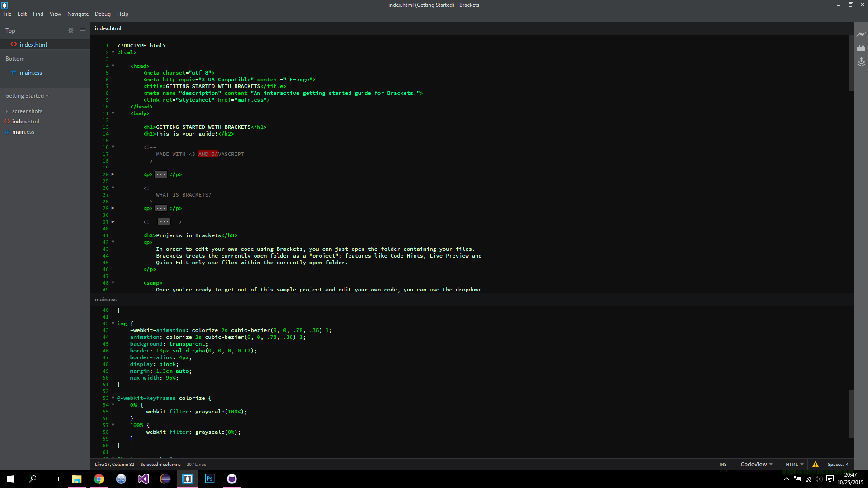This screenshot has height=488, width=868.
Task: Open taskbar search magnifier
Action: 33,479
